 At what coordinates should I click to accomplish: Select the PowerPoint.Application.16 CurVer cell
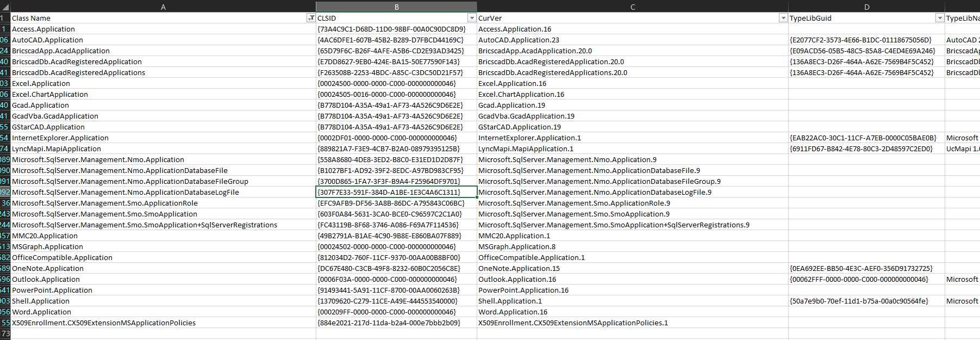tap(633, 290)
